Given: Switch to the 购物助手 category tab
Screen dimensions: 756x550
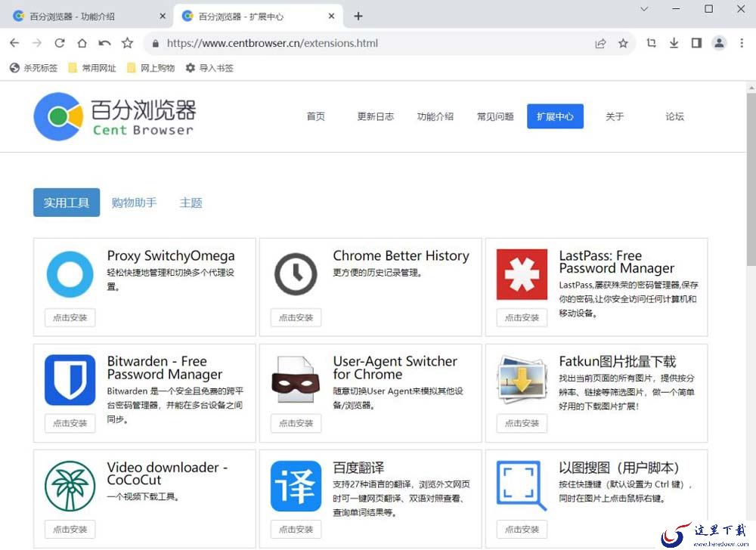Looking at the screenshot, I should [x=134, y=202].
